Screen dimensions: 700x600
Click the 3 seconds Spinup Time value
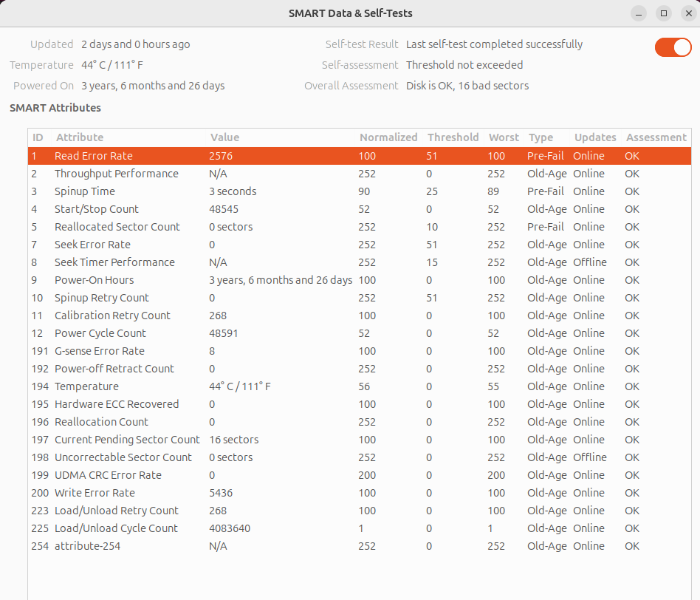(233, 191)
